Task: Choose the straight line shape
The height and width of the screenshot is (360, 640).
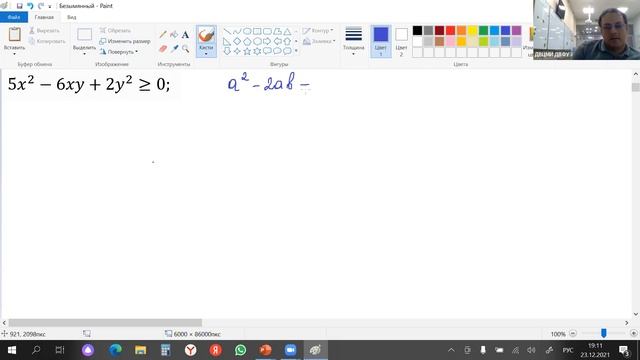Action: click(227, 31)
